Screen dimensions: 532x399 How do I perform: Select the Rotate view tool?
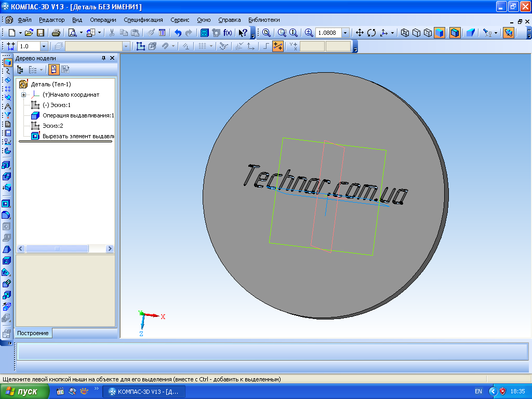tap(371, 33)
